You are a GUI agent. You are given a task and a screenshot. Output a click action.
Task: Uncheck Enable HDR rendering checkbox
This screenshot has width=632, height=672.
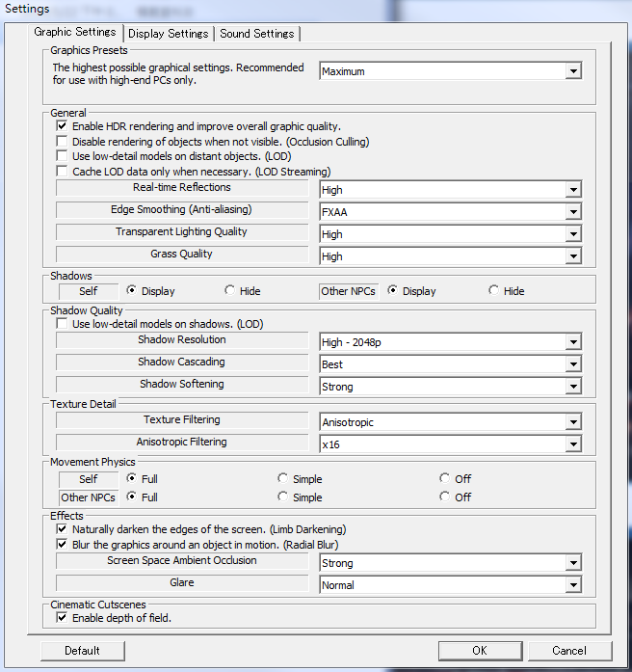pos(62,126)
